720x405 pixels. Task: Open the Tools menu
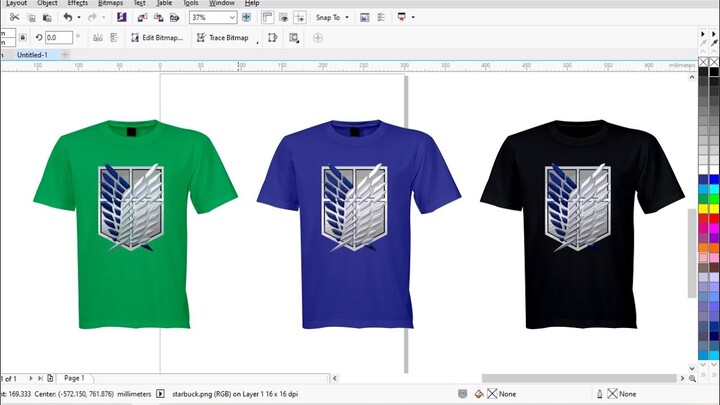pyautogui.click(x=191, y=3)
